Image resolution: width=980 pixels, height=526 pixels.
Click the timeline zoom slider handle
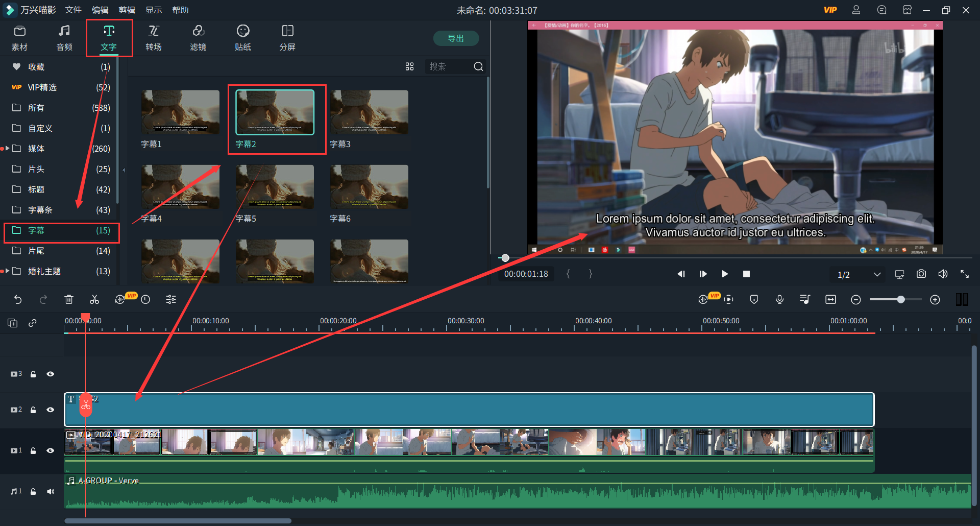click(901, 300)
